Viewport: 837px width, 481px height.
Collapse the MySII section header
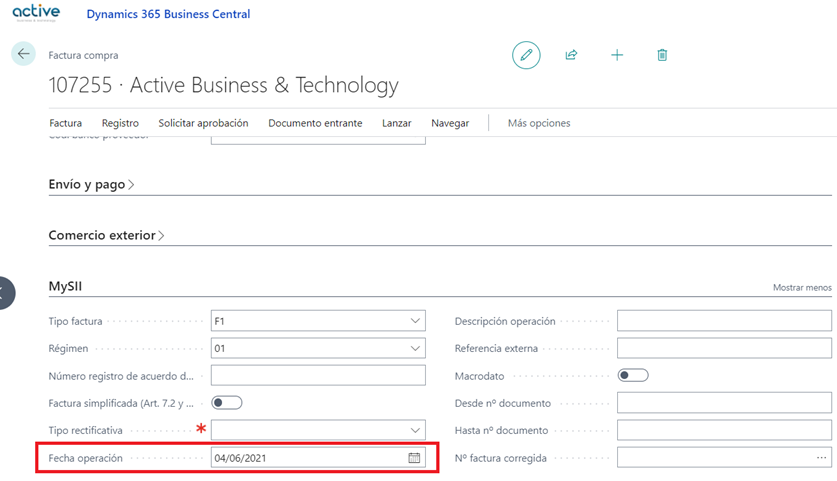pos(65,286)
